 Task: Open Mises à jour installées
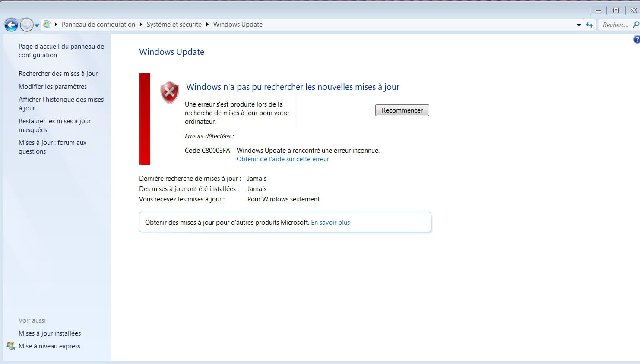(x=50, y=333)
